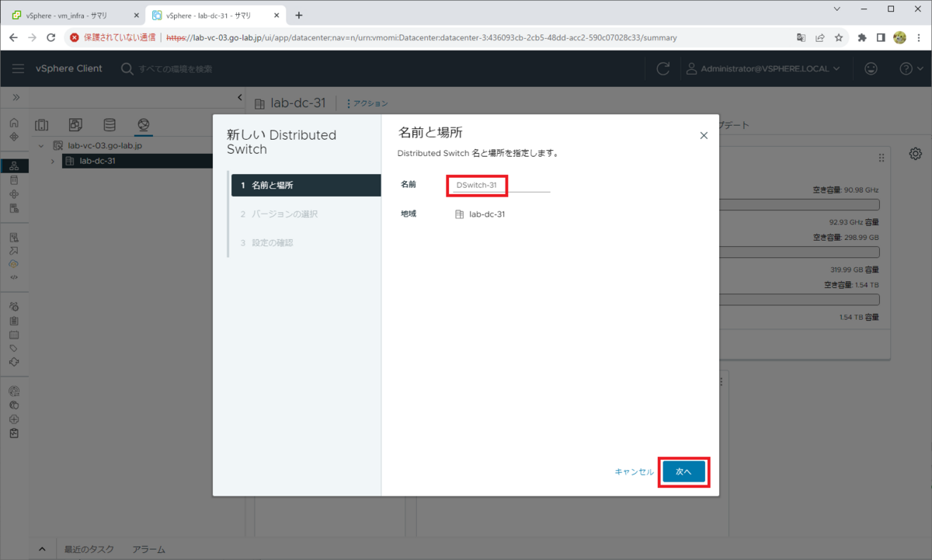Expand the bottom recent tasks panel

(43, 549)
